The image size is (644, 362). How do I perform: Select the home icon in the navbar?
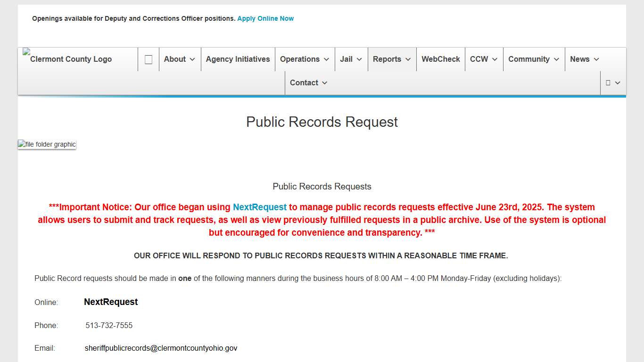(148, 59)
